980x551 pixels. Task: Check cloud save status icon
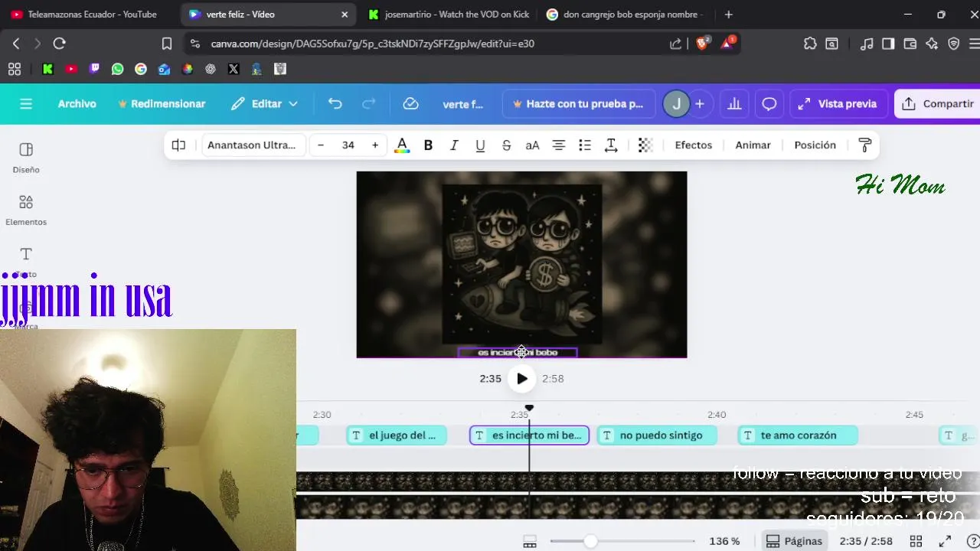coord(411,104)
